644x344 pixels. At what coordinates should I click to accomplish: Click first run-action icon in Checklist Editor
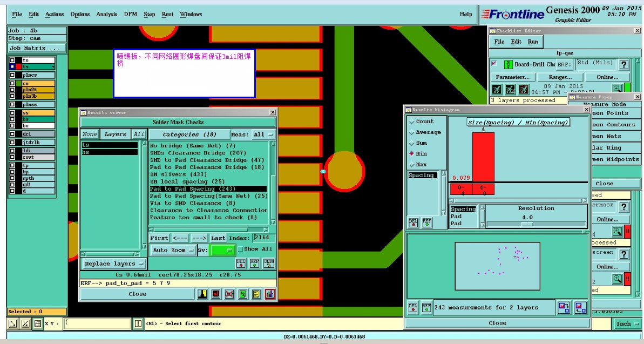click(x=497, y=89)
